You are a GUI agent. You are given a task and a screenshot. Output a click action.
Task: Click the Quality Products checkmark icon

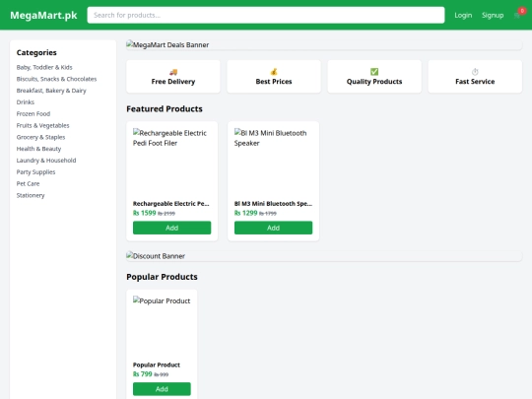click(x=374, y=72)
